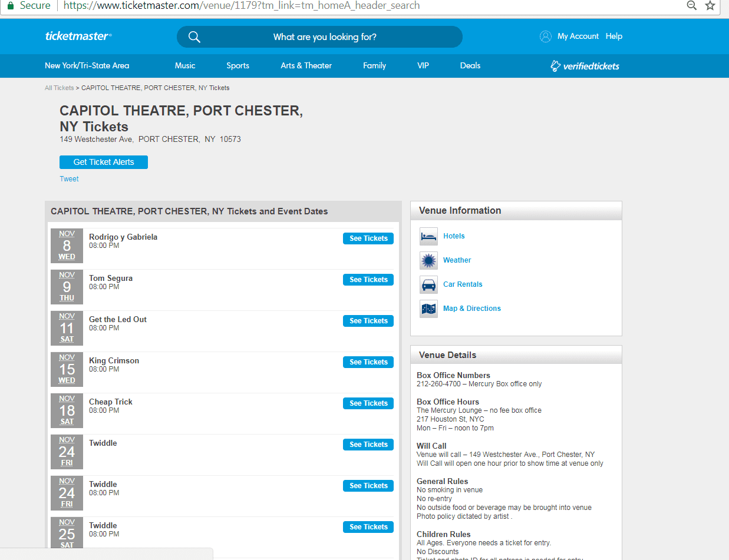Click the 'Will Call' heading
This screenshot has width=729, height=560.
click(431, 446)
